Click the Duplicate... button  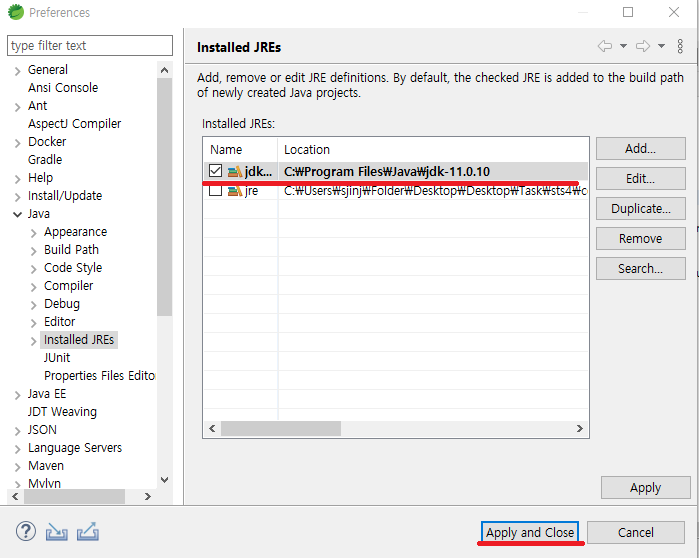641,209
